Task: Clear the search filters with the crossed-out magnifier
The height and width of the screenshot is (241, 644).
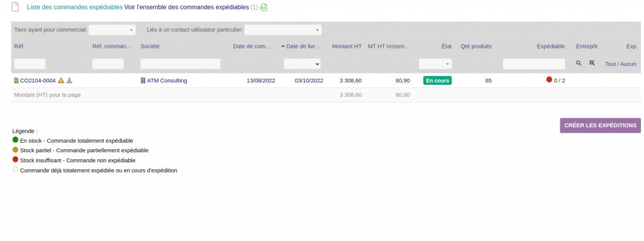Action: 592,64
